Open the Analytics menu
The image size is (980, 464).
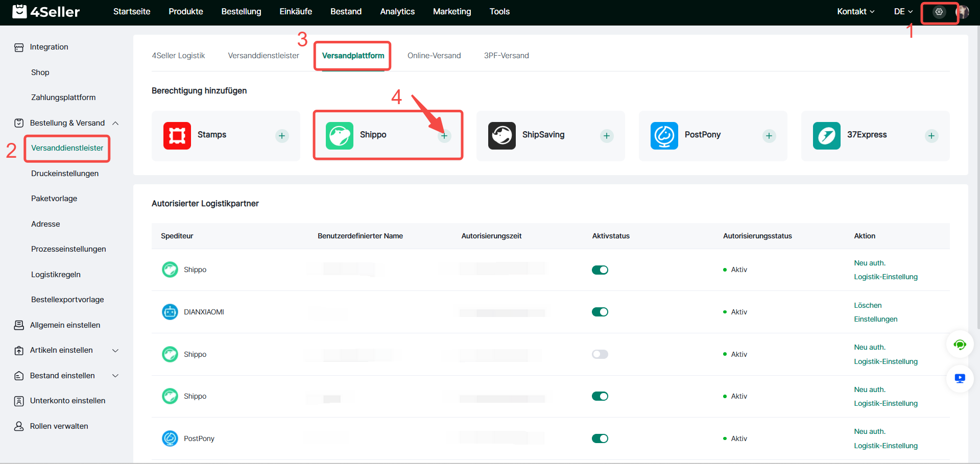pos(397,12)
